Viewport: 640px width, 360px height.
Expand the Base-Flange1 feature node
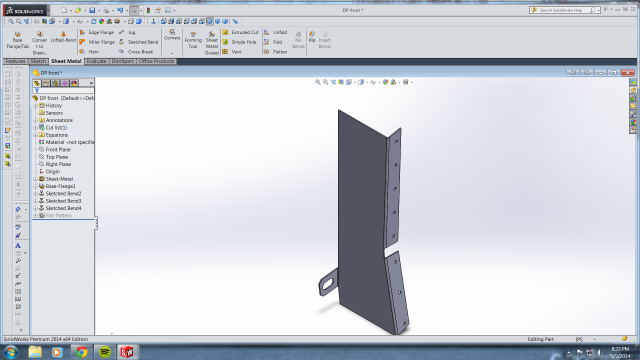point(36,187)
